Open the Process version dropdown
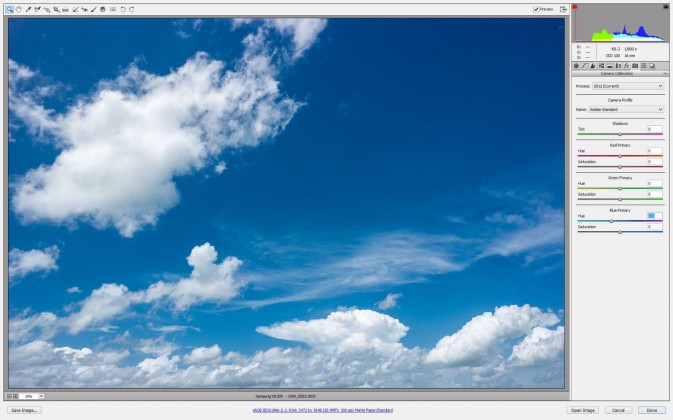Screen dimensions: 673x420 point(628,86)
